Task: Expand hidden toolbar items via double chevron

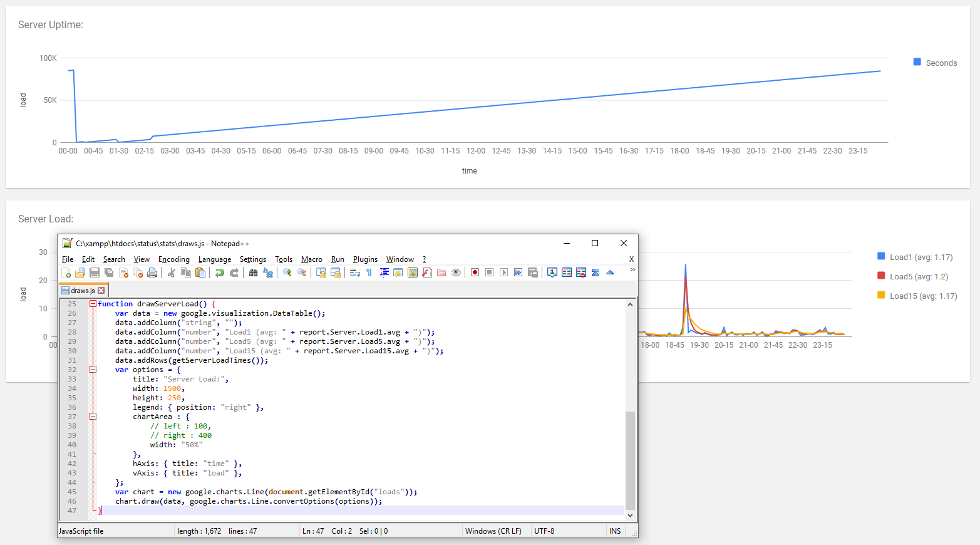Action: 632,270
